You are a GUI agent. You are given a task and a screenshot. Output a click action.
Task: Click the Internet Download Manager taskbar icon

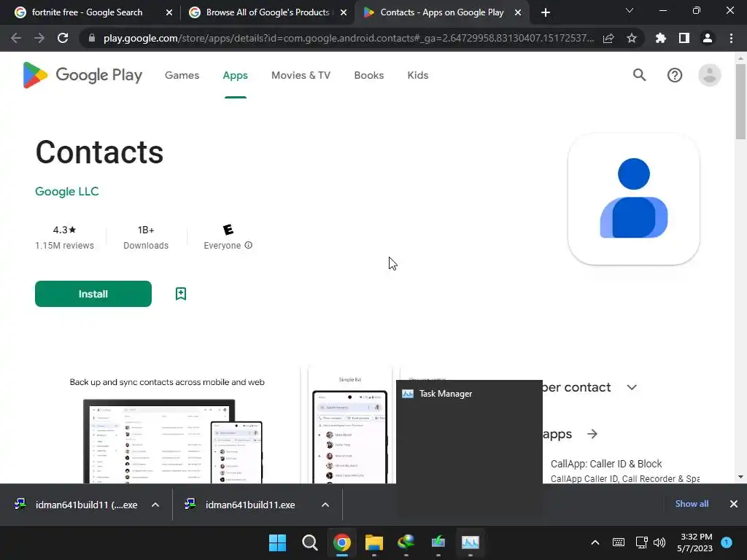tap(406, 542)
